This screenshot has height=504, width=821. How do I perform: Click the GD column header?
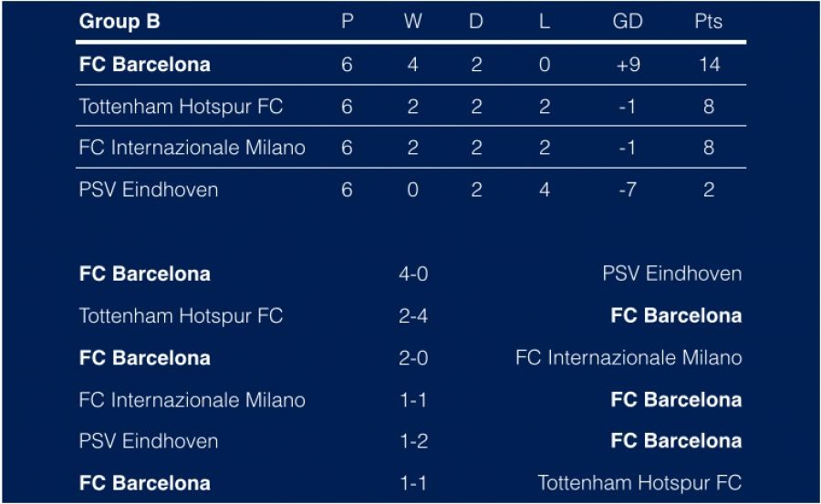click(x=628, y=22)
